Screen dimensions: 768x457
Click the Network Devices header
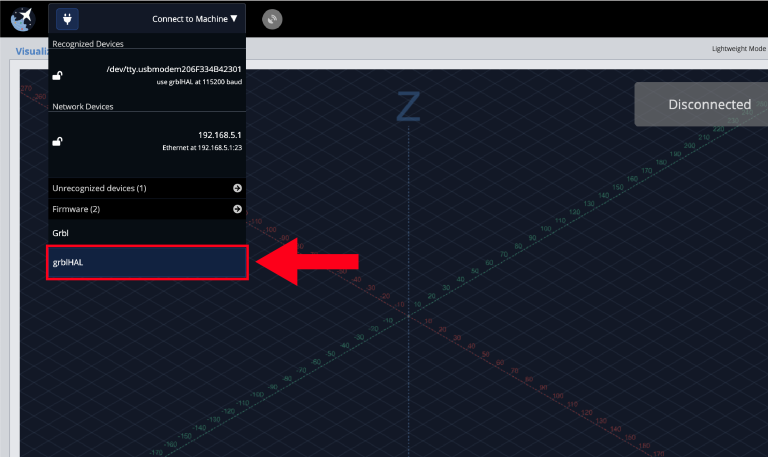[83, 106]
